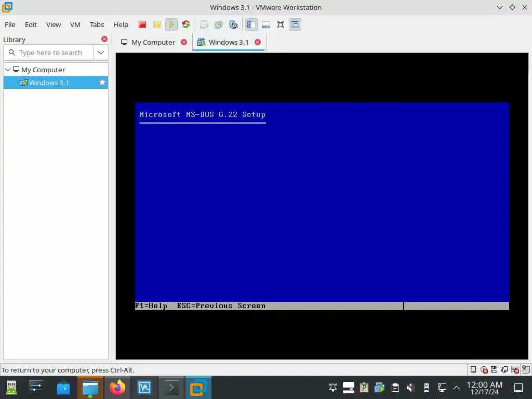This screenshot has width=532, height=399.
Task: Open the Edit menu
Action: click(31, 24)
